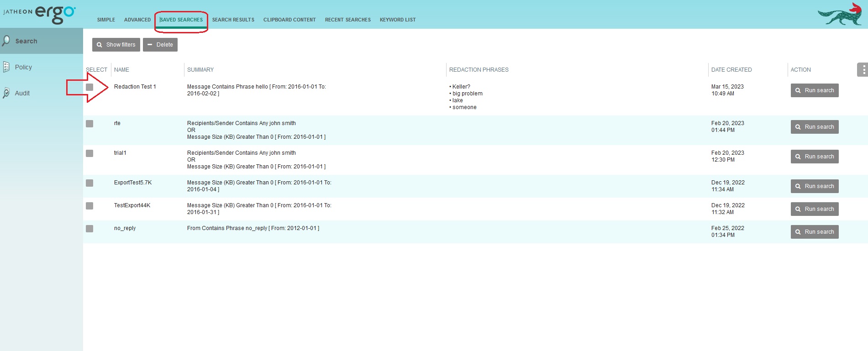Click the DATE CREATED column header

tap(731, 70)
